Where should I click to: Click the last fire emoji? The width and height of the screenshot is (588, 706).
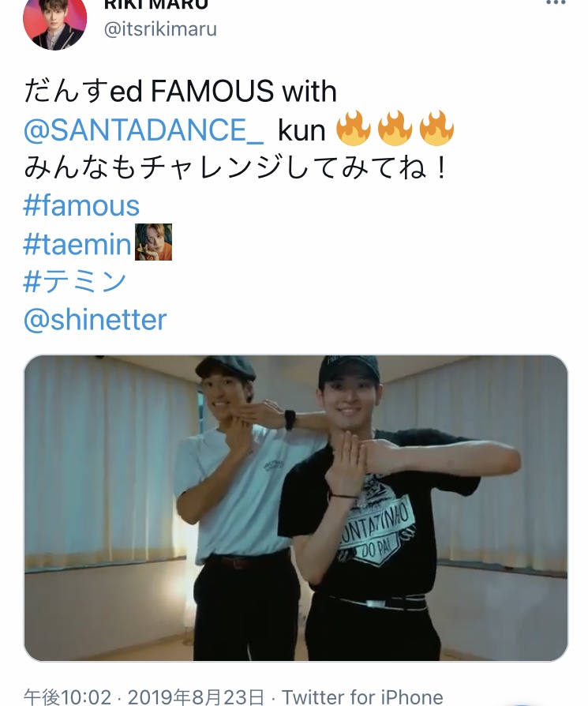click(x=436, y=128)
